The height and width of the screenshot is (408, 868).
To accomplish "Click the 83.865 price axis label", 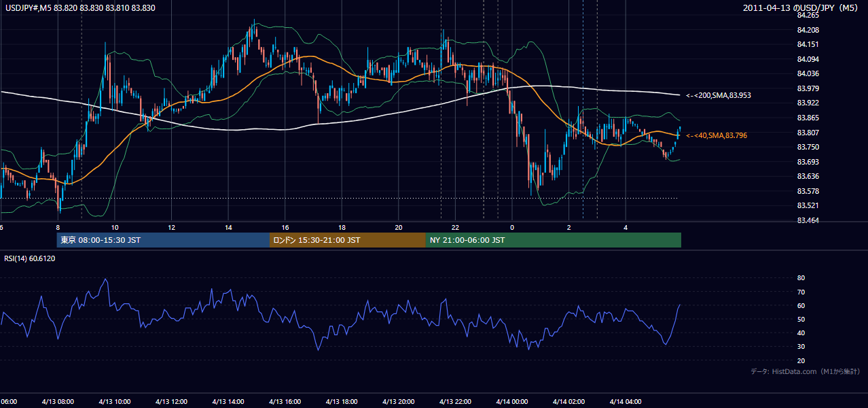I will 808,118.
